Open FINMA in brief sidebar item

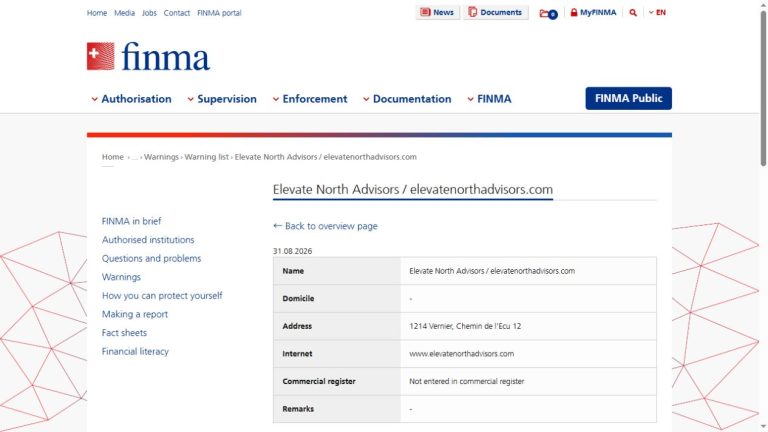[131, 221]
